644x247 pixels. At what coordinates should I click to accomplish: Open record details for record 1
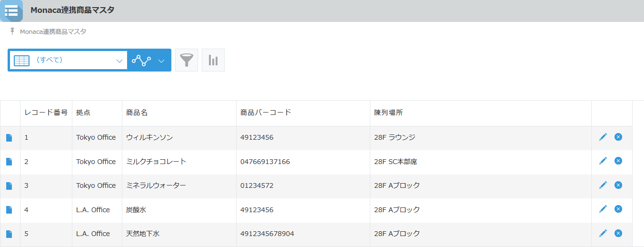point(9,138)
